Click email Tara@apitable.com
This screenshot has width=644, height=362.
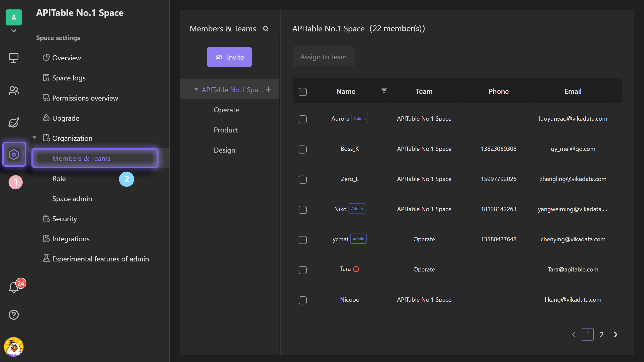573,269
